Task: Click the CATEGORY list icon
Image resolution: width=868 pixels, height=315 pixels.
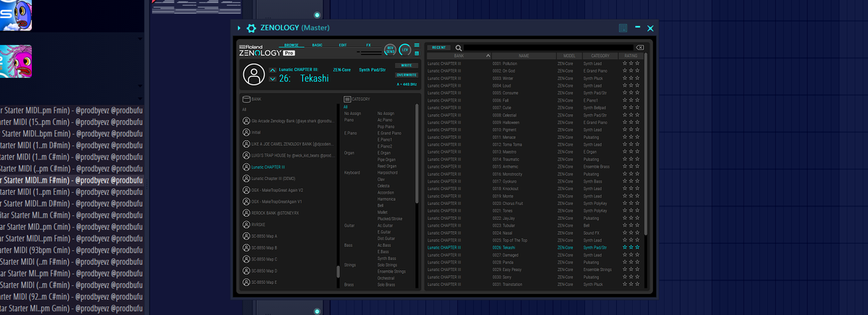Action: (346, 99)
